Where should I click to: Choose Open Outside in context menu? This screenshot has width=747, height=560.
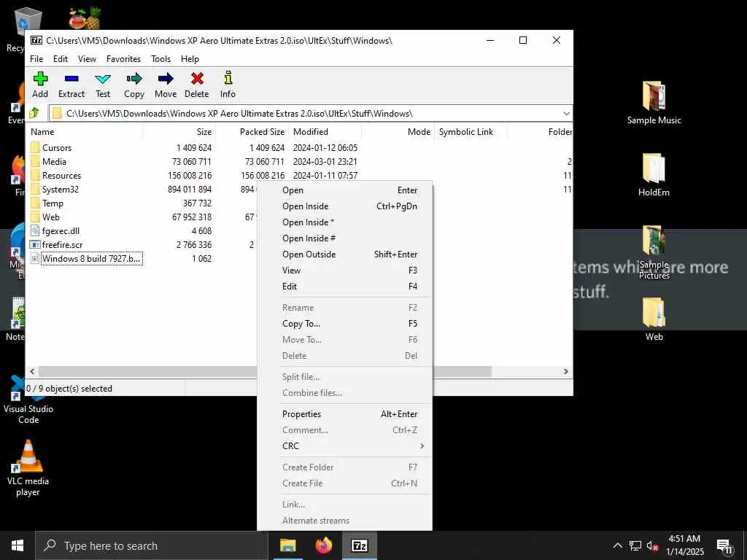tap(344, 254)
